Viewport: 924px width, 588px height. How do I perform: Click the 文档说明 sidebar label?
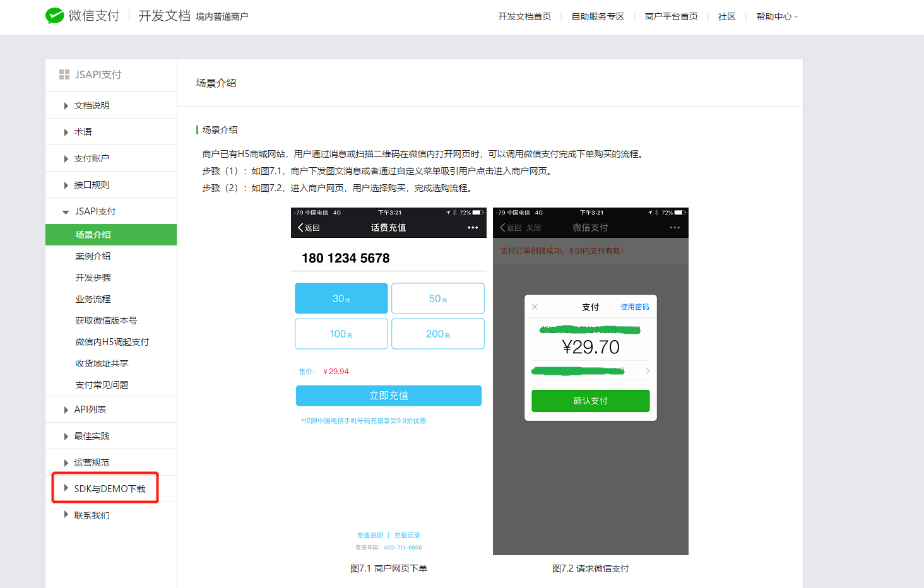pos(92,105)
